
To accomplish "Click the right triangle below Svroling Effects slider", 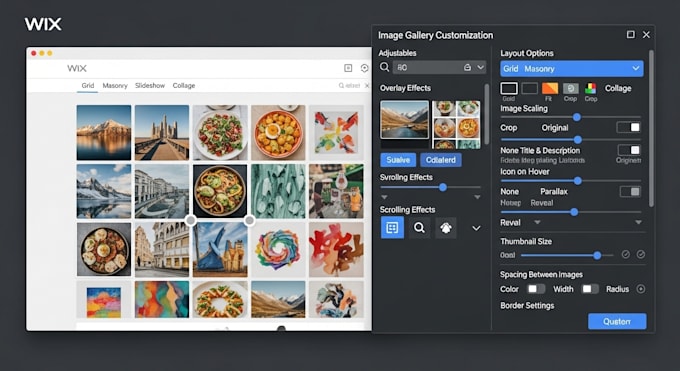I will pos(477,197).
